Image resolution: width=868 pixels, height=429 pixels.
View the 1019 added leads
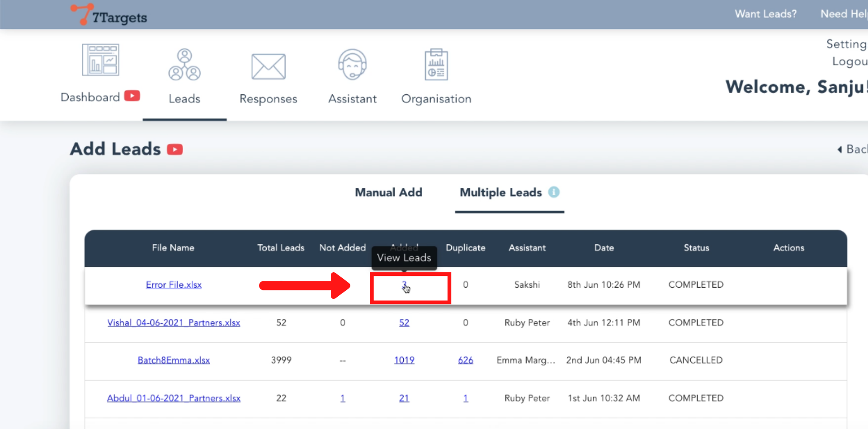click(404, 360)
